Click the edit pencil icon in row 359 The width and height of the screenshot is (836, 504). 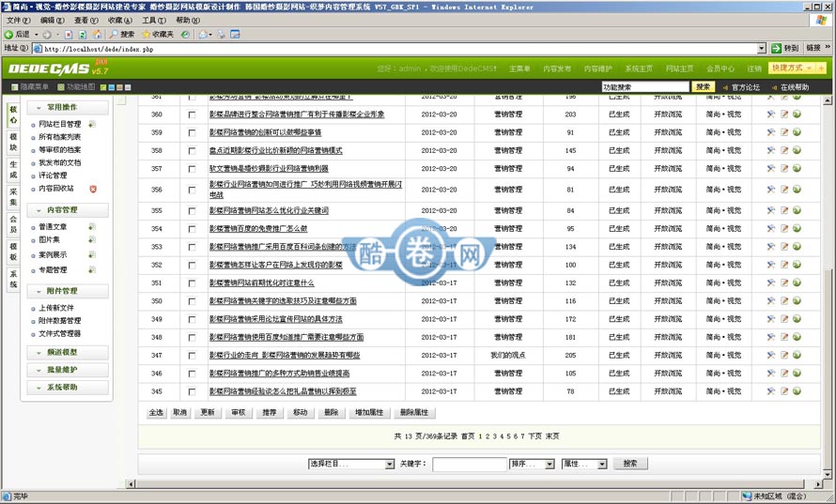click(x=784, y=132)
